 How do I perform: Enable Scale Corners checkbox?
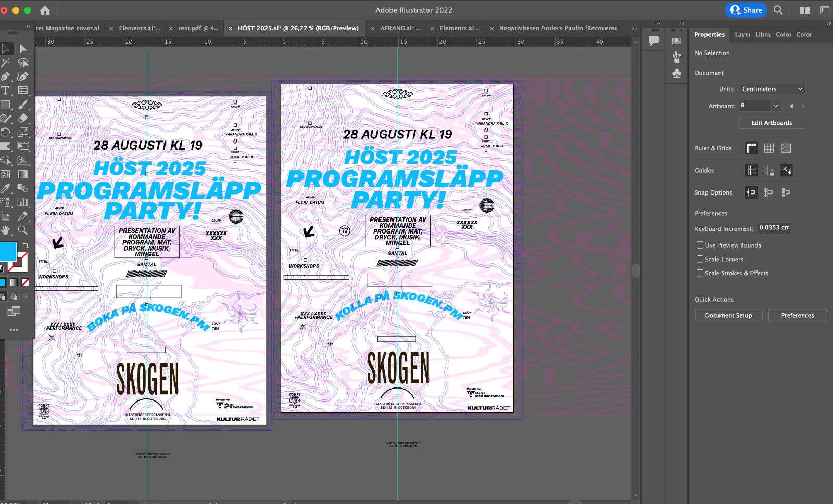(700, 259)
